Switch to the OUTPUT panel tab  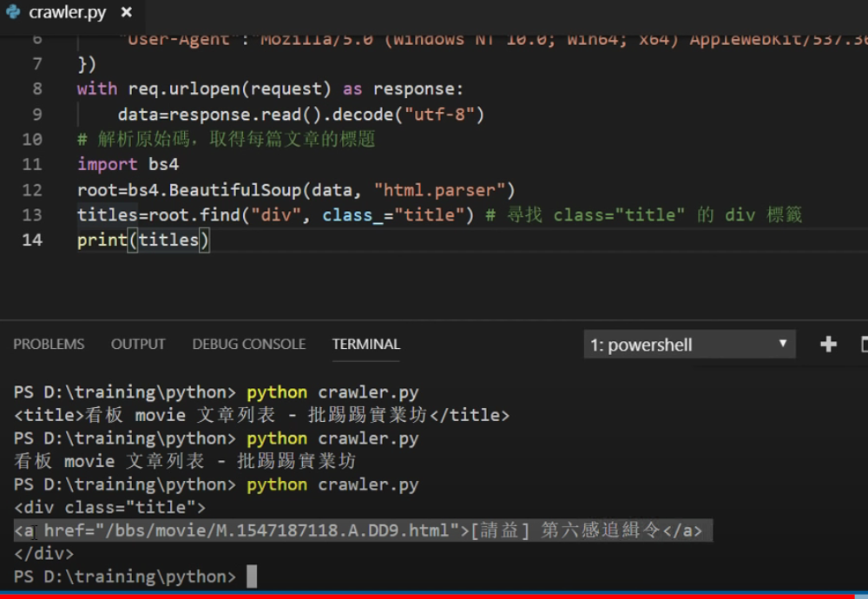coord(138,344)
